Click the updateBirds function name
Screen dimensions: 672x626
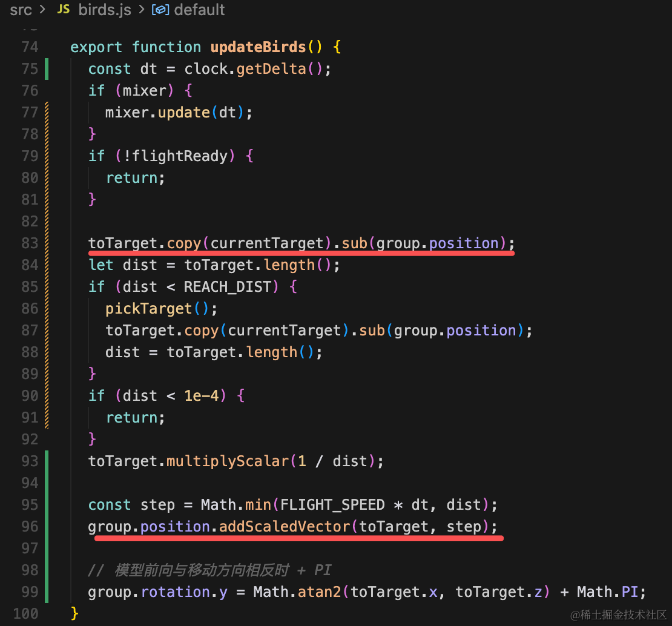[258, 47]
